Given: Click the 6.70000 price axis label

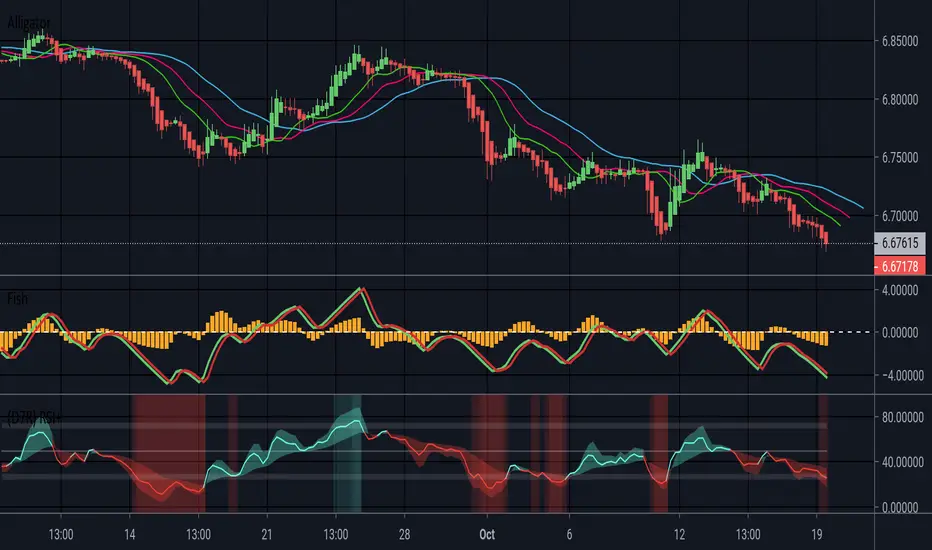Looking at the screenshot, I should (x=900, y=216).
